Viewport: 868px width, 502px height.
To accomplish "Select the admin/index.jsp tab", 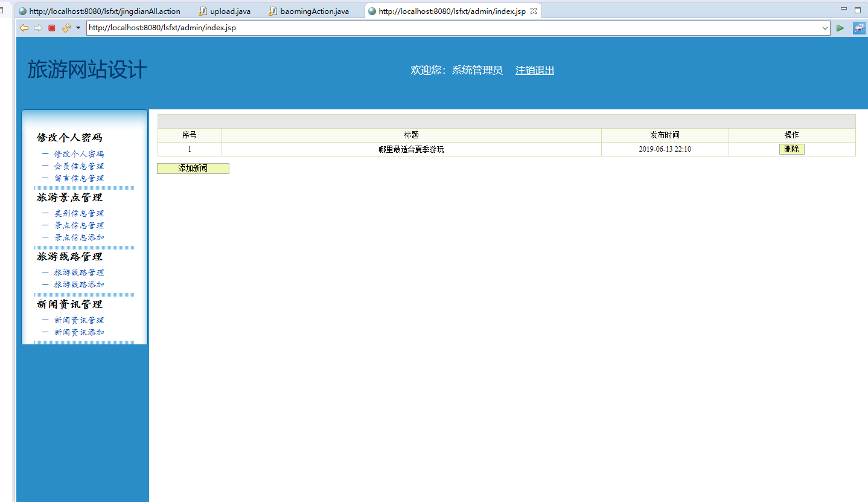I will [x=452, y=11].
